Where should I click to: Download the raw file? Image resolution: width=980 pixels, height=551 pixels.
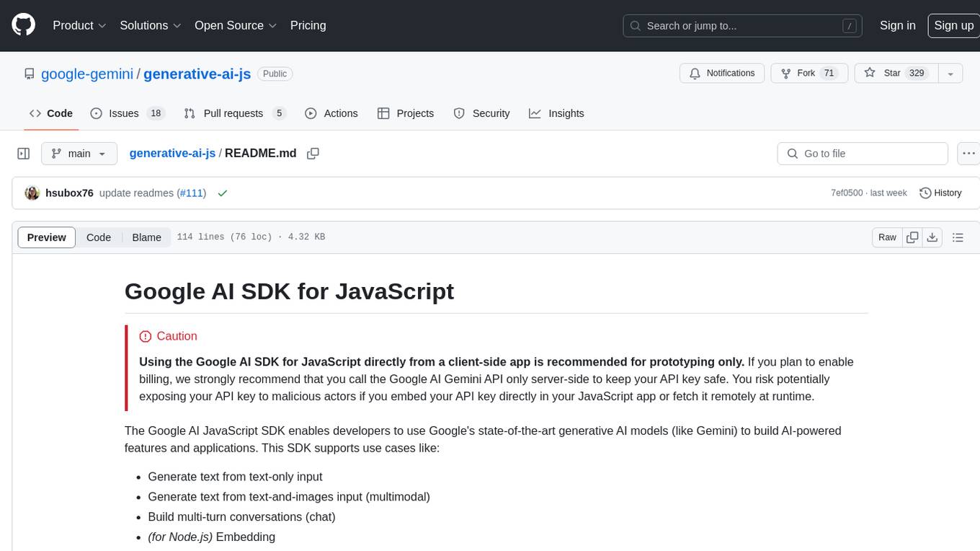tap(932, 237)
